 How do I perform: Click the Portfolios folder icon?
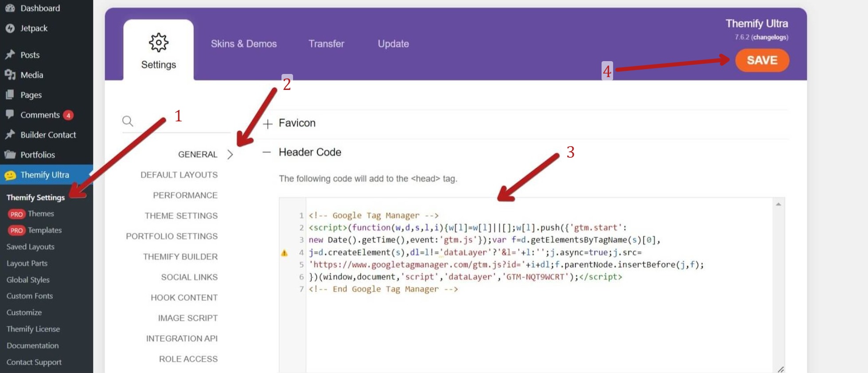[x=10, y=155]
